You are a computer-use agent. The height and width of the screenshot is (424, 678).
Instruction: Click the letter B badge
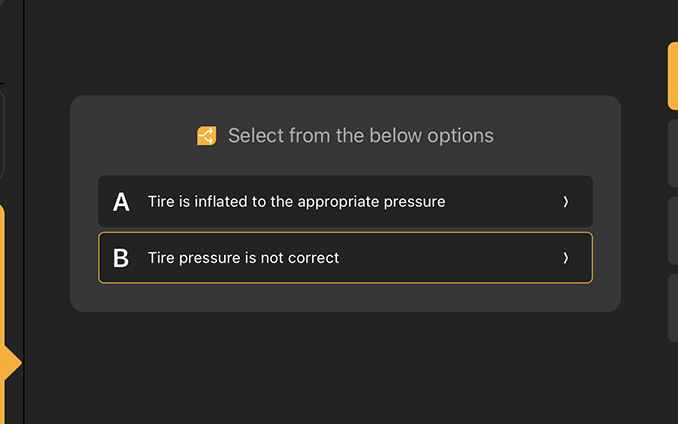[121, 258]
